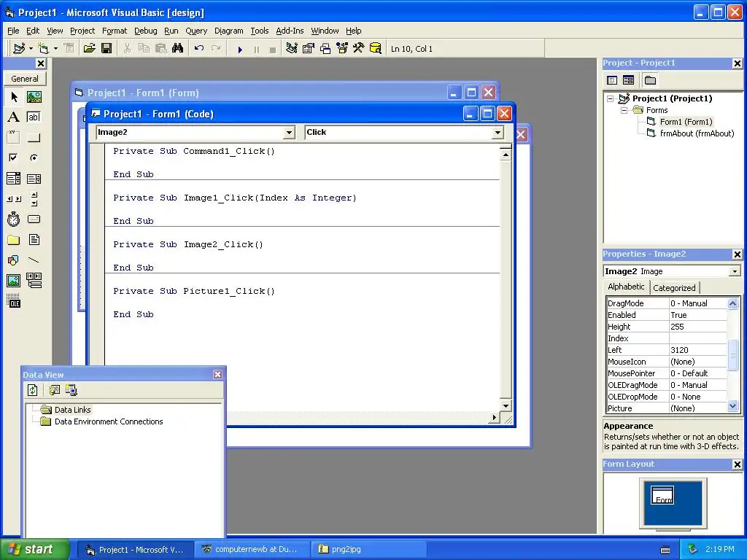Screen dimensions: 747x560
Task: Open the Image2 object dropdown in code window
Action: pyautogui.click(x=289, y=133)
